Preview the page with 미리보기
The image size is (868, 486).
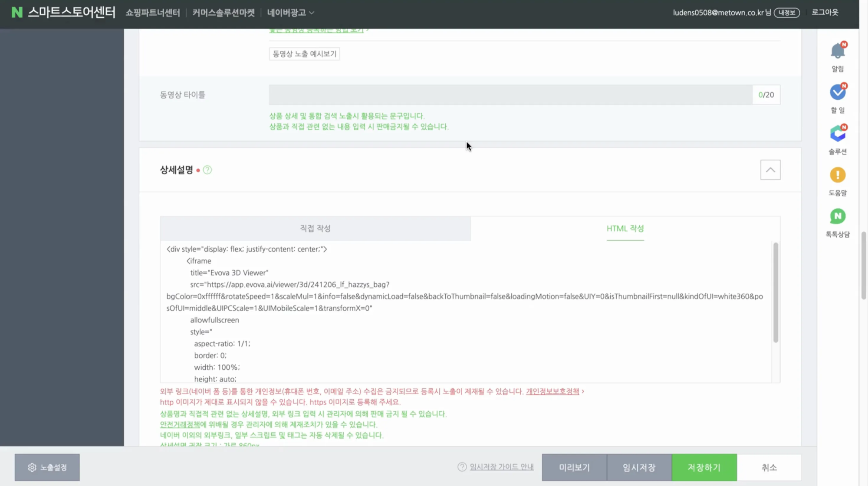574,467
